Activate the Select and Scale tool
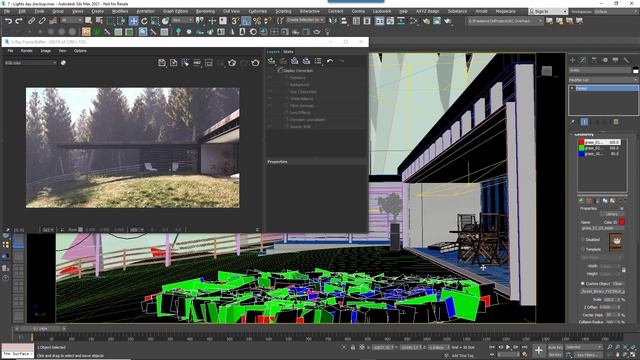 coord(155,21)
